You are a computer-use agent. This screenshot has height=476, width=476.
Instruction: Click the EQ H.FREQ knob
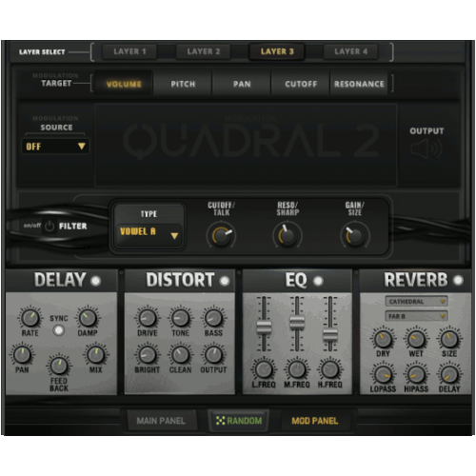point(330,369)
